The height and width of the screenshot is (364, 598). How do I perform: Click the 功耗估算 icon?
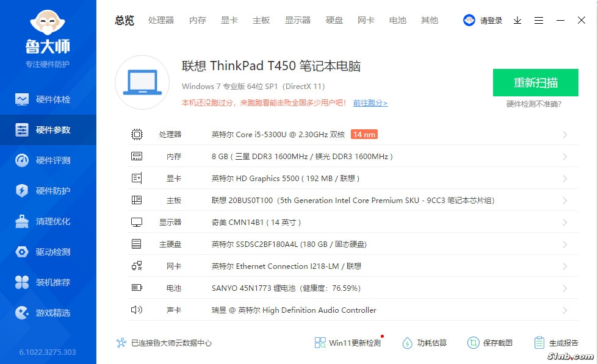[408, 343]
